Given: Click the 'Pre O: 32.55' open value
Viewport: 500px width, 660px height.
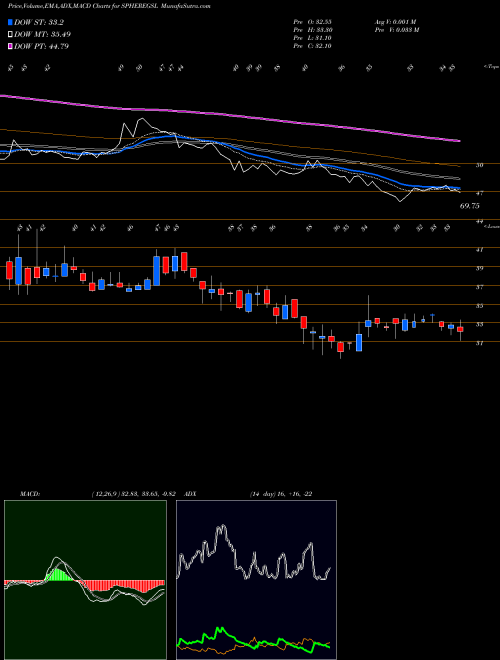Looking at the screenshot, I should point(313,22).
